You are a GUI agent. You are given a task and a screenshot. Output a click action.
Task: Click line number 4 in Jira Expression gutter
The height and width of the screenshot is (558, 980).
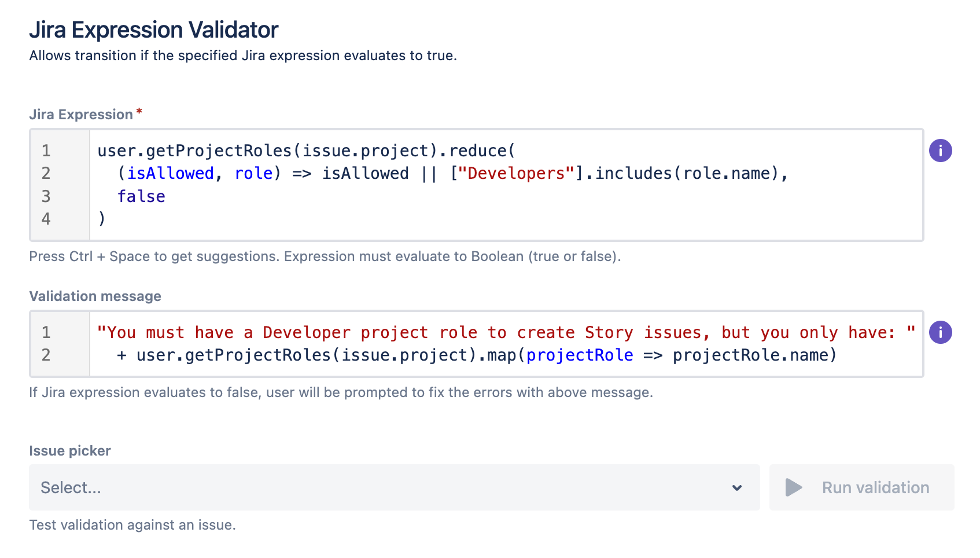coord(46,219)
